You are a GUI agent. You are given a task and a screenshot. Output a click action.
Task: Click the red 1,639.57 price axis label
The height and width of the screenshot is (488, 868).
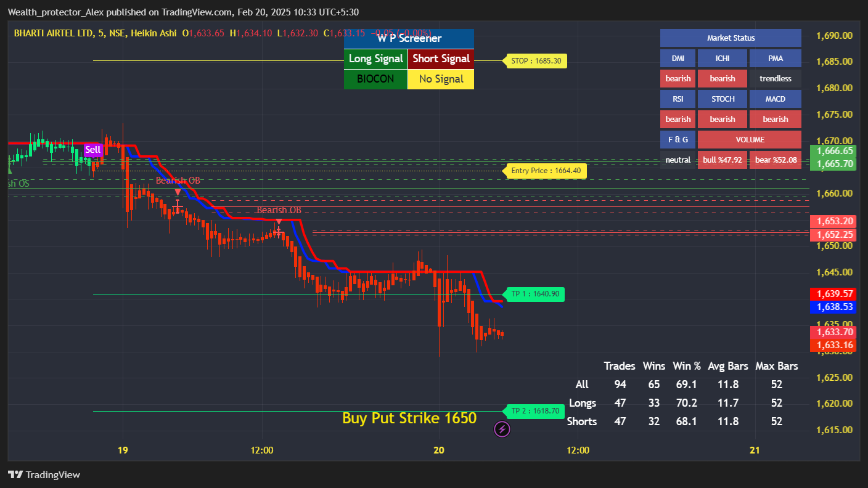coord(832,294)
